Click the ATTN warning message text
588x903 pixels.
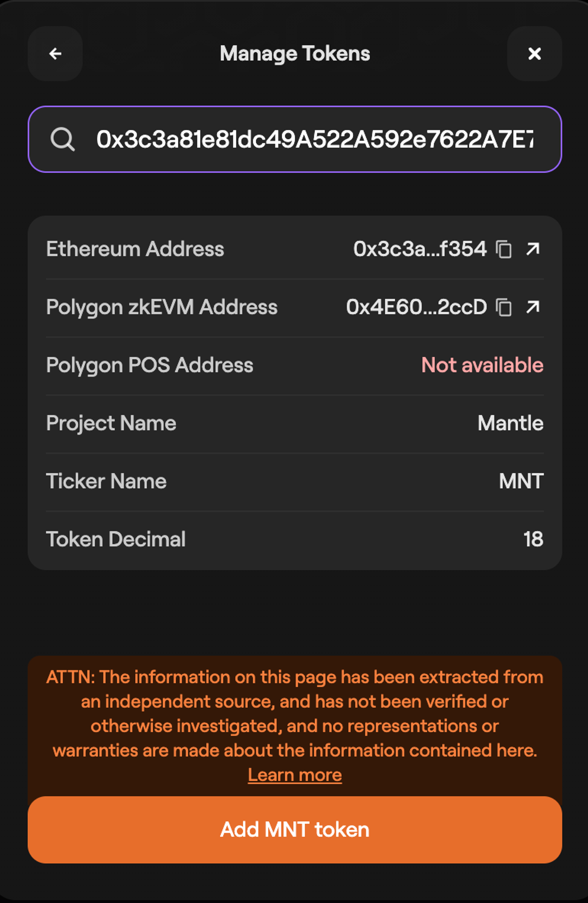(x=295, y=714)
